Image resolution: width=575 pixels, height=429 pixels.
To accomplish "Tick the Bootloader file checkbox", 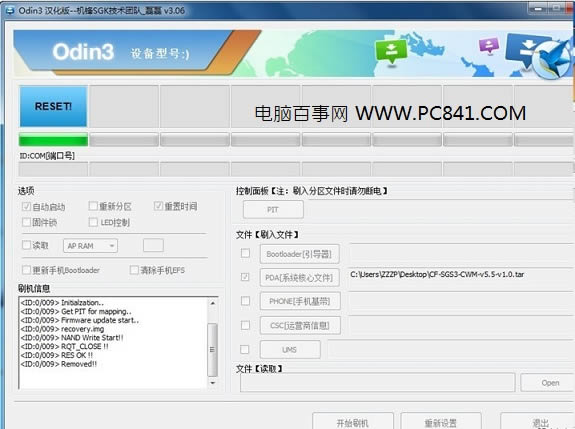I will pyautogui.click(x=245, y=253).
